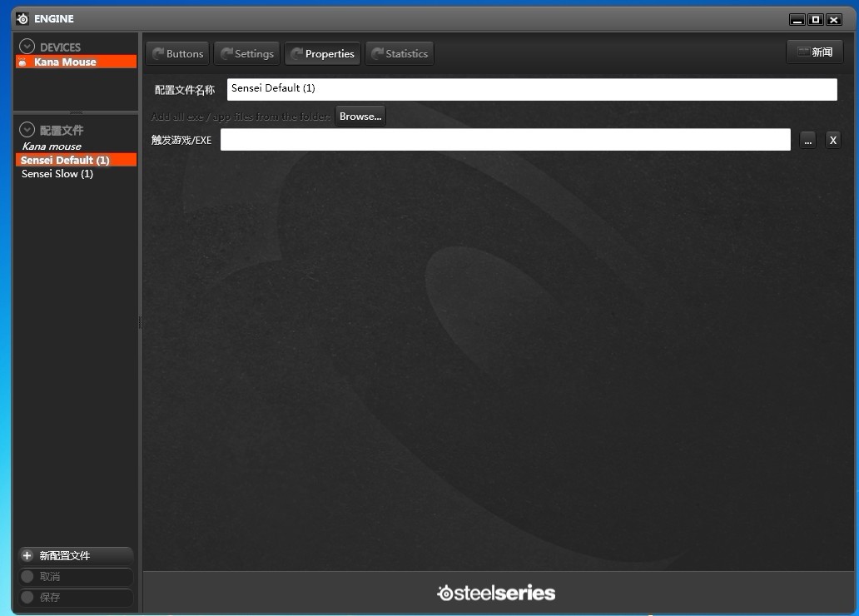Clear the trigger EXE with X button
Viewport: 859px width, 616px height.
832,141
